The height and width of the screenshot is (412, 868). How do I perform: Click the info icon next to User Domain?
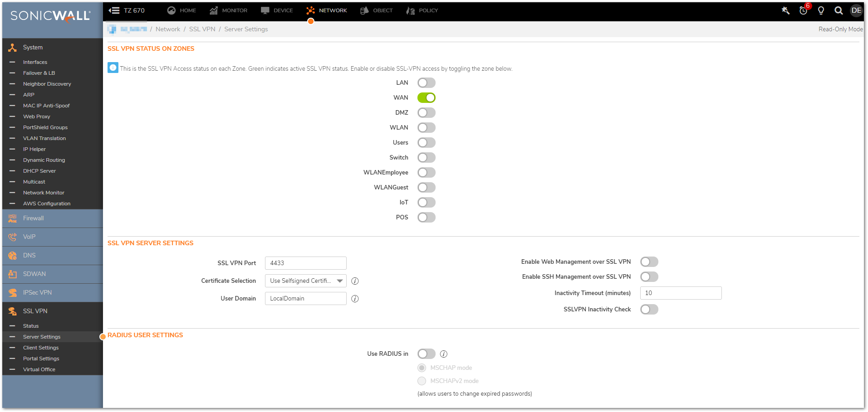coord(355,299)
